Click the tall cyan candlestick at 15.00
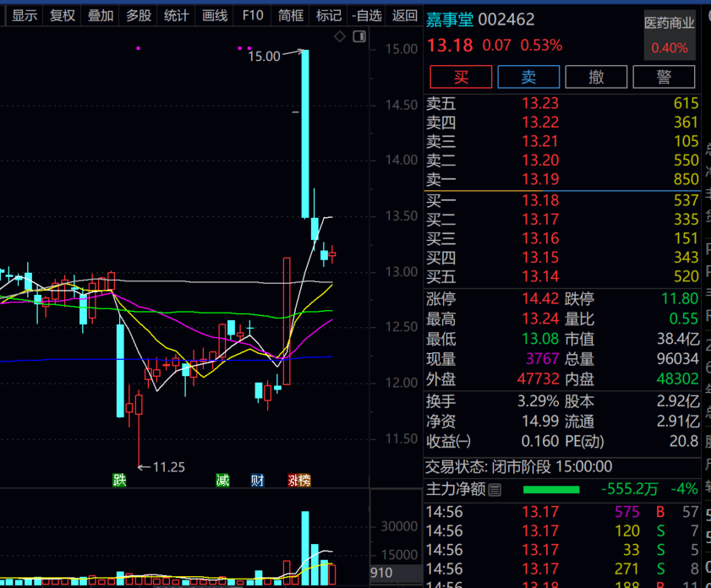The width and height of the screenshot is (711, 588). pyautogui.click(x=305, y=134)
